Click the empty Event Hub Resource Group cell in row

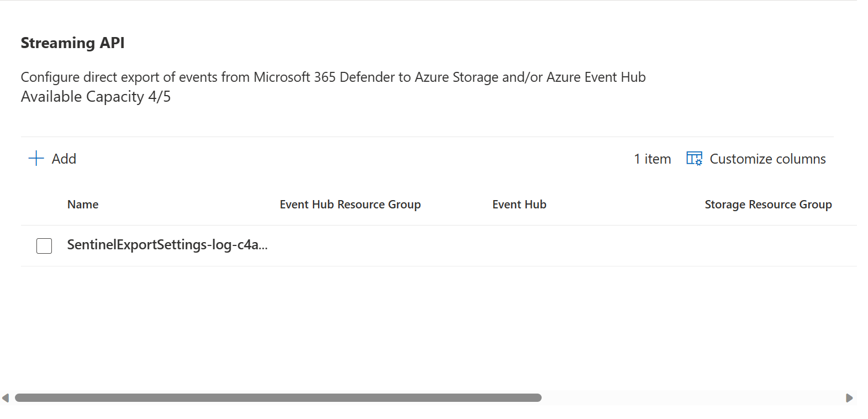(382, 246)
